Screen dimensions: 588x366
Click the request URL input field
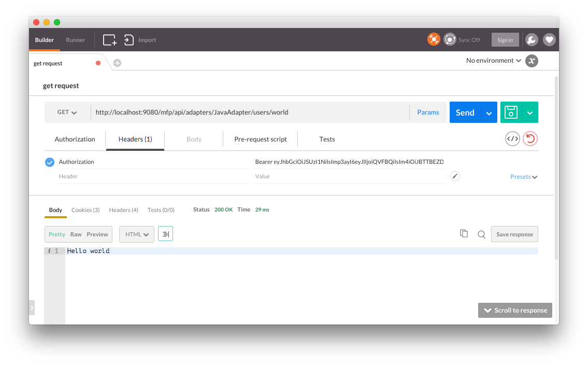(249, 112)
